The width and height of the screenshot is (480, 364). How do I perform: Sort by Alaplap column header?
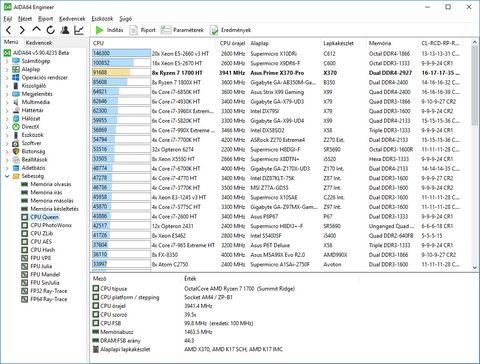coord(284,43)
